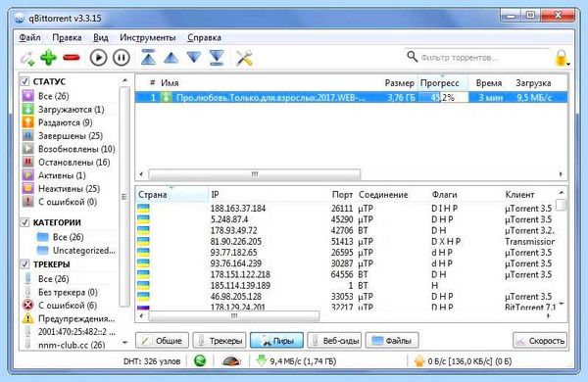
Task: Click the 45.2% progress bar of the torrent
Action: click(444, 98)
